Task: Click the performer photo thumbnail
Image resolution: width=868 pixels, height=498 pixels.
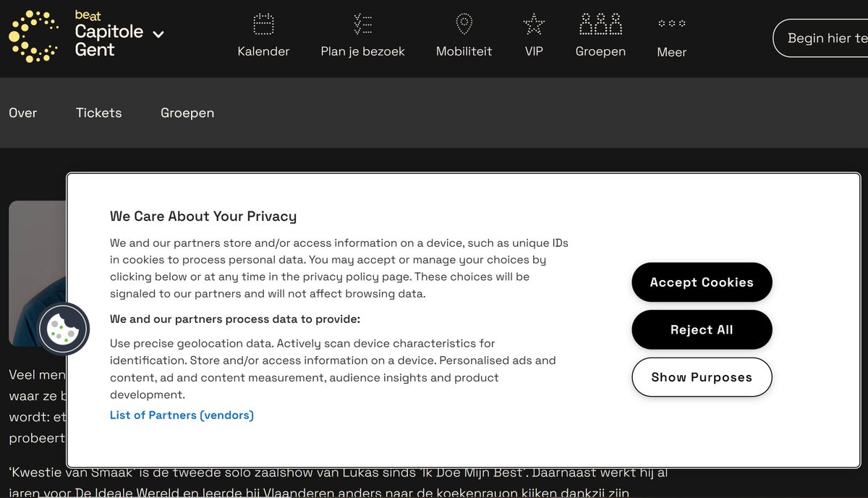Action: pyautogui.click(x=38, y=274)
